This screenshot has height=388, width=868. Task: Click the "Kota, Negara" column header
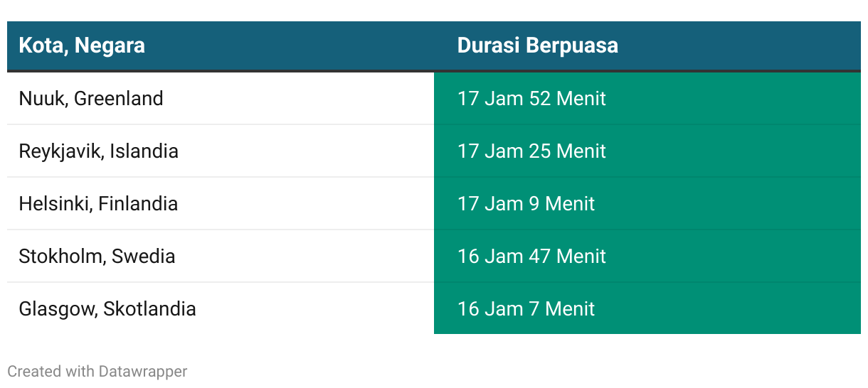click(x=221, y=46)
